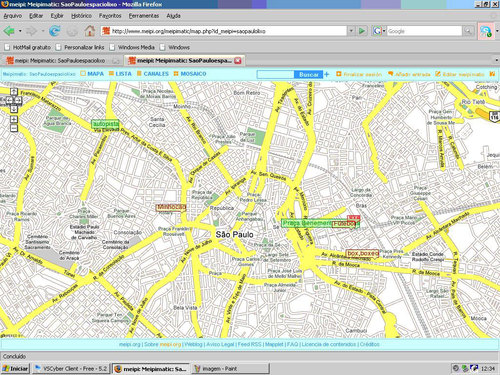Open the dropdown arrow at toolbar far right
Screen dimensions: 500x375
(x=497, y=31)
